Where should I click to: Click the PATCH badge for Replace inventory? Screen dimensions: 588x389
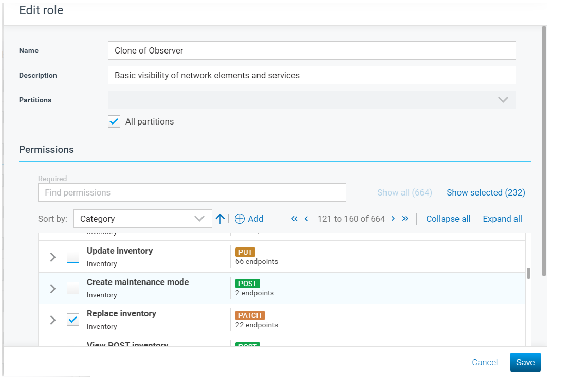[x=250, y=315]
